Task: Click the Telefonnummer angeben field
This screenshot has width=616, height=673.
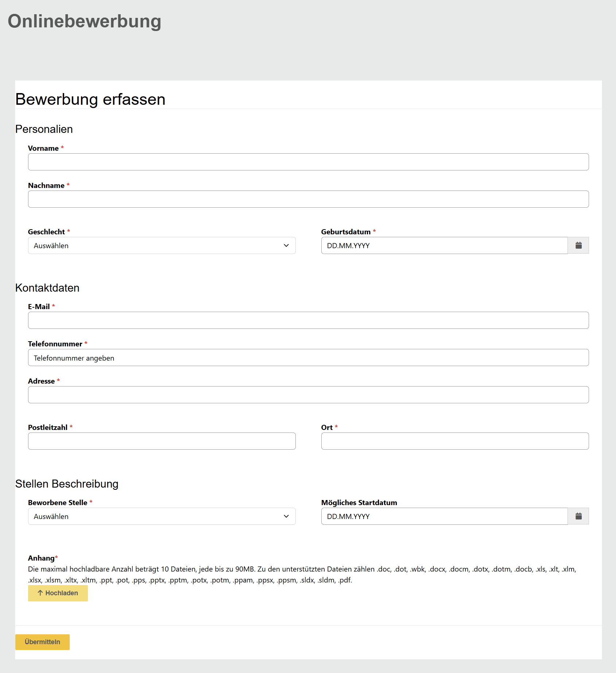Action: (x=308, y=358)
